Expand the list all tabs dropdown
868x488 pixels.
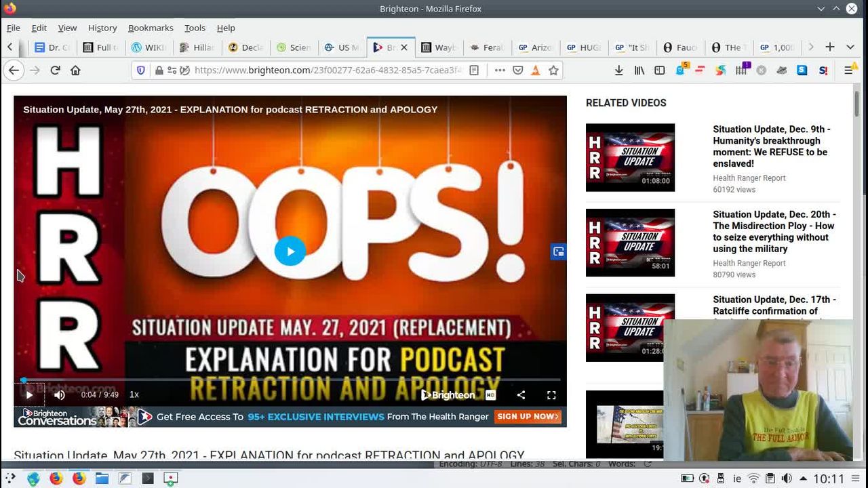pyautogui.click(x=850, y=47)
